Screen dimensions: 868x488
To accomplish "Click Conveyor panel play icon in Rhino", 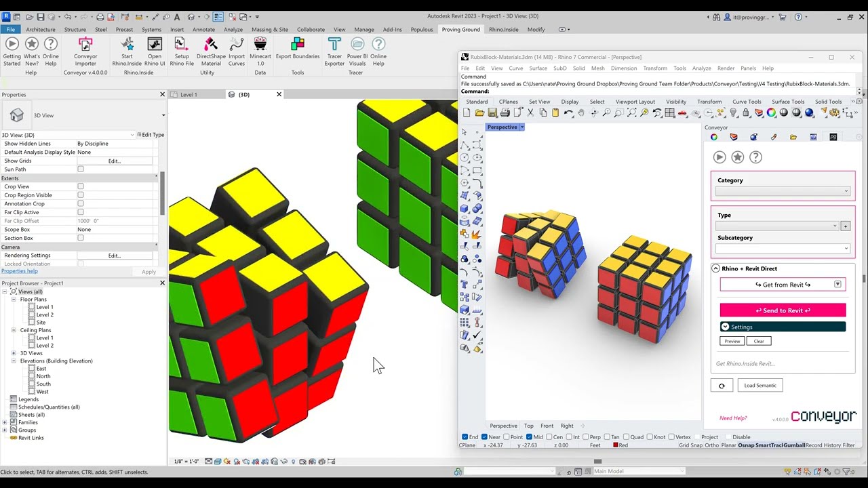I will click(719, 157).
